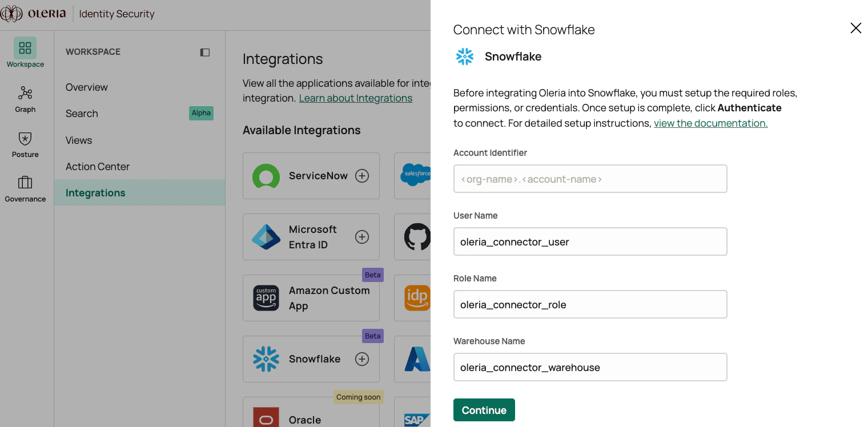Click the Oracle card title
Screen dimensions: 868x427
305,420
